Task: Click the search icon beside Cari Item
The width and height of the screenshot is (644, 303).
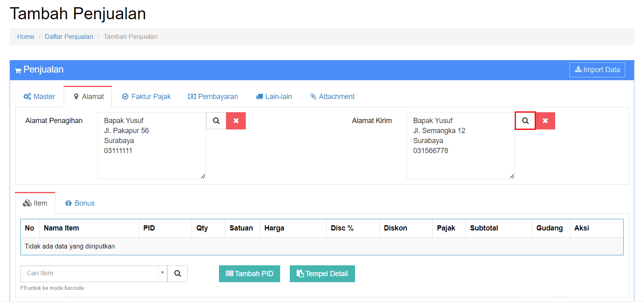Action: [177, 274]
